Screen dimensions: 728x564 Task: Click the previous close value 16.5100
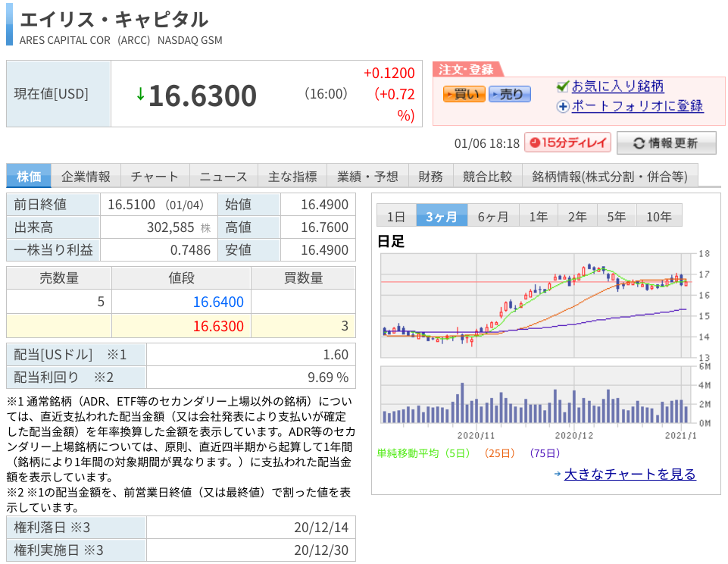tap(131, 205)
